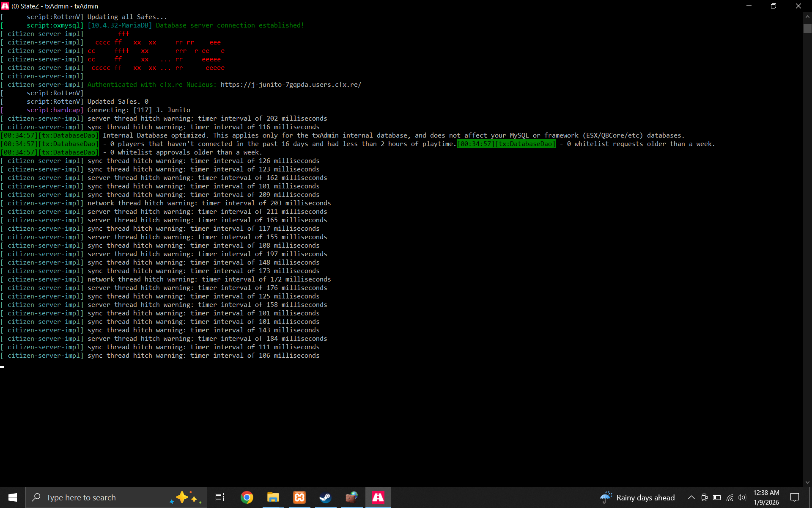Viewport: 812px width, 508px height.
Task: Open the Meet Now camera tray icon
Action: point(704,497)
